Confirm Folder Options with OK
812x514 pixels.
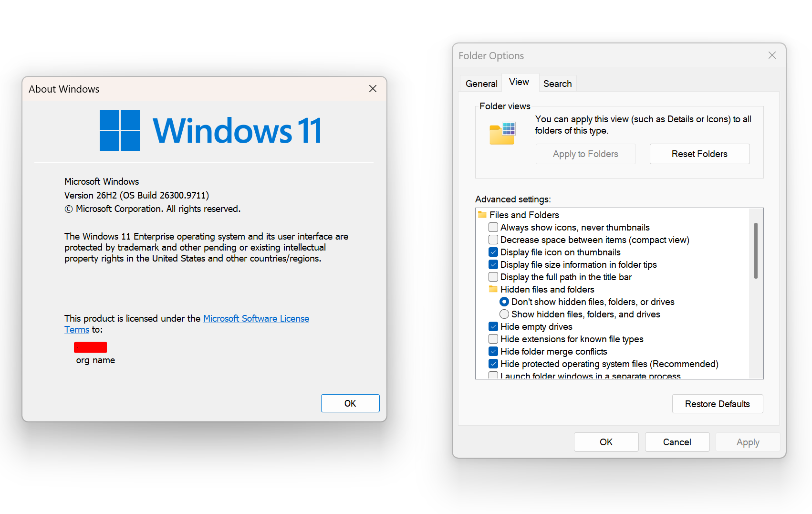[606, 442]
